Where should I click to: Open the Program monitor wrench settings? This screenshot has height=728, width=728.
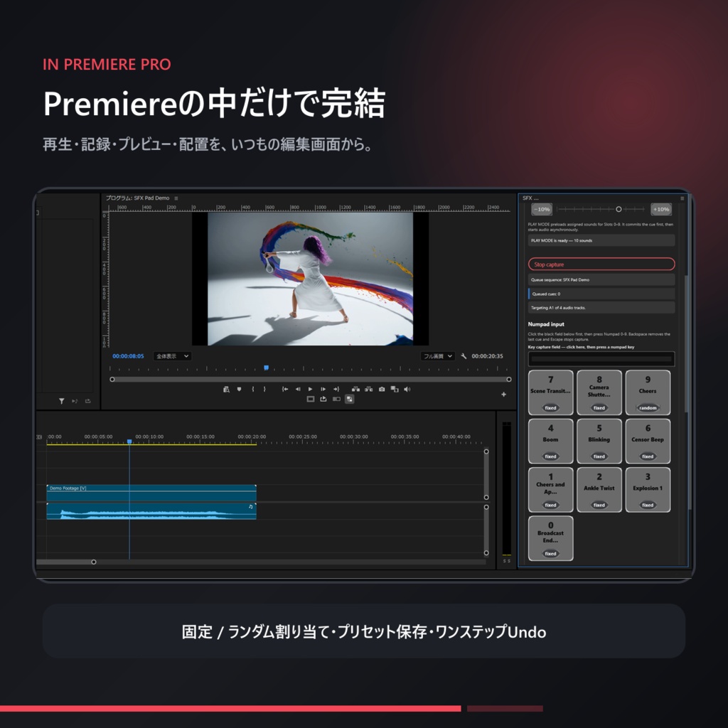point(464,356)
